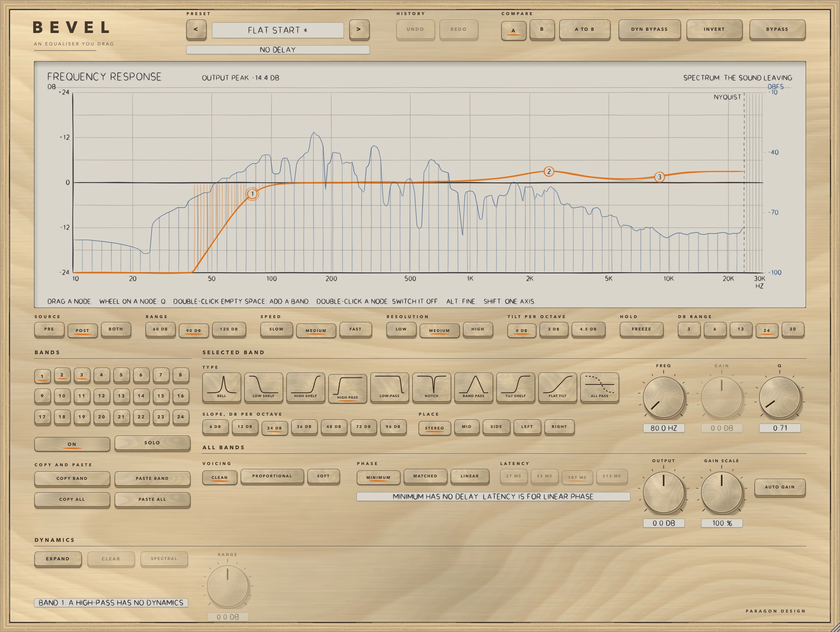Set spectrum speed to FAST
Screen dimensions: 840x632
click(355, 329)
